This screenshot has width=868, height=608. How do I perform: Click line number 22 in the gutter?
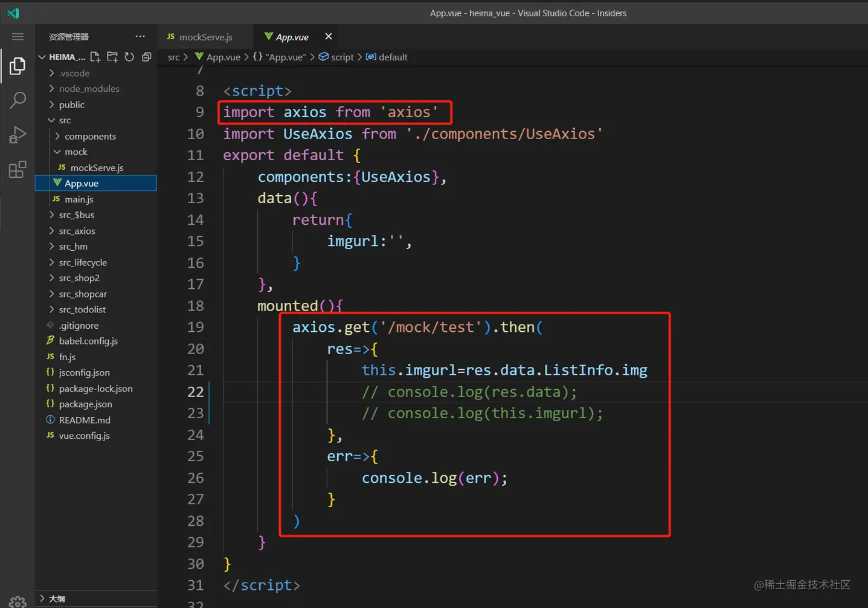(195, 392)
